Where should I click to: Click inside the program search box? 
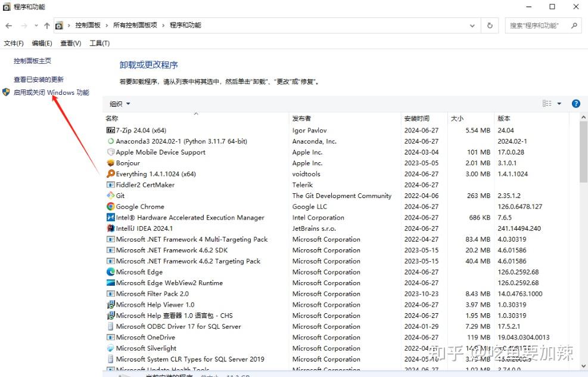pos(536,25)
